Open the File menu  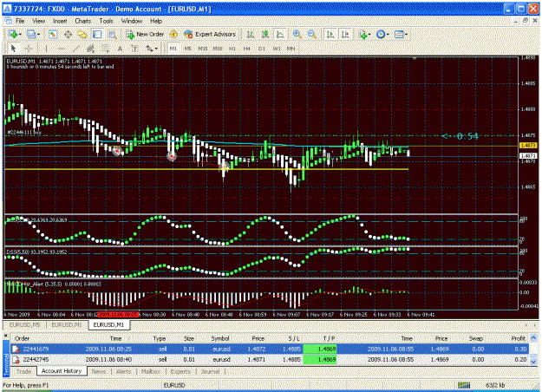pyautogui.click(x=20, y=21)
